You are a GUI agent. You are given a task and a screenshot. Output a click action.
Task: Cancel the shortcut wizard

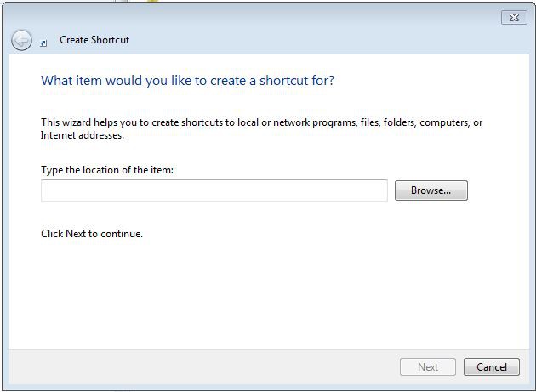point(491,367)
